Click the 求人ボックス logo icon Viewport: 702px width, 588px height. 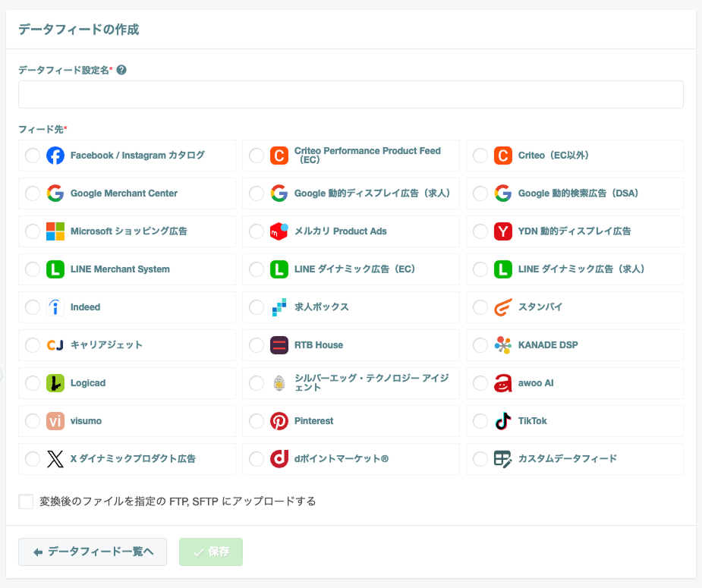coord(279,307)
